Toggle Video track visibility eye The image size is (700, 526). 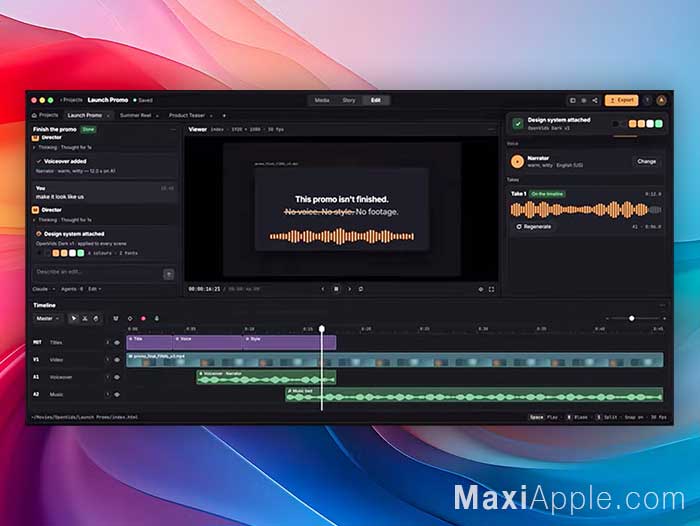pyautogui.click(x=117, y=360)
